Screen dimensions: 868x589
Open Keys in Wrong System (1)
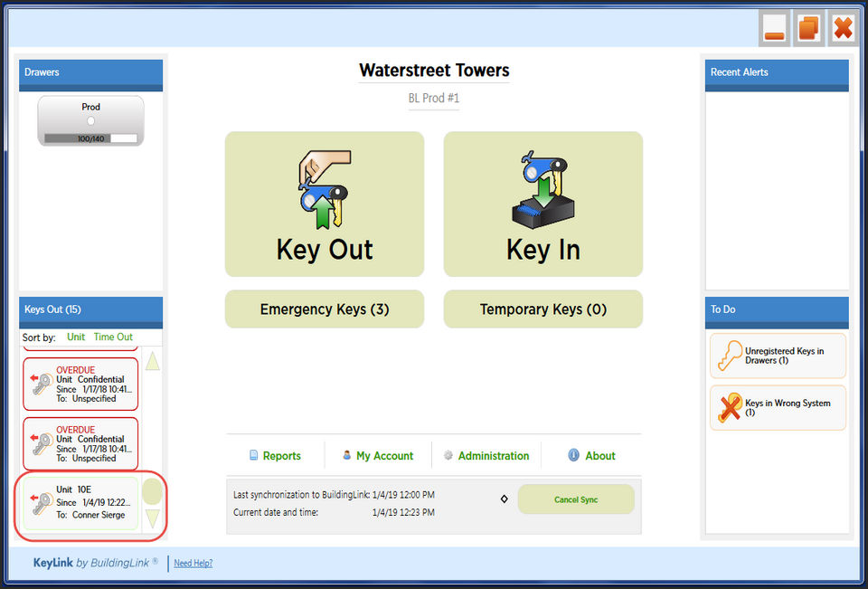point(778,408)
